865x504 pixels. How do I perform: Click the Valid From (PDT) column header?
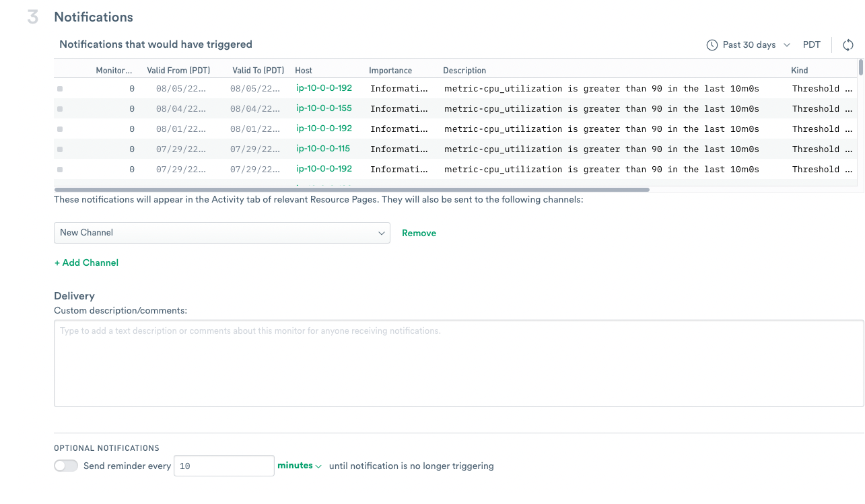tap(178, 70)
